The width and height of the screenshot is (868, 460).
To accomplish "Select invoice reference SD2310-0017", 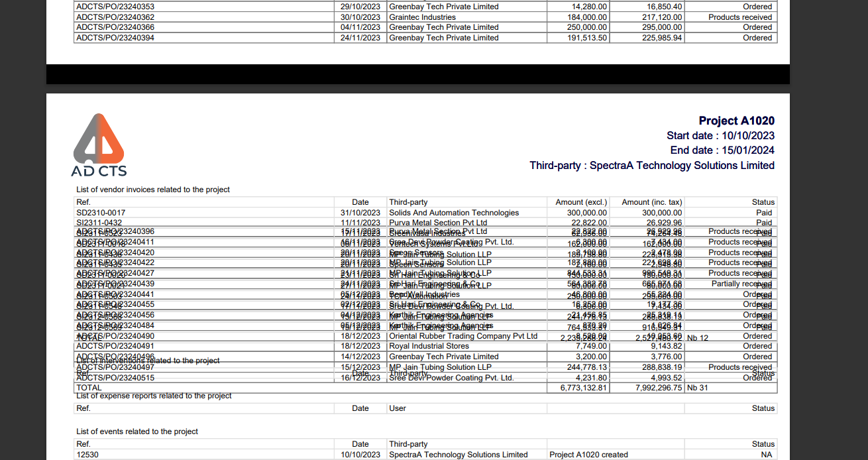I will pos(101,213).
